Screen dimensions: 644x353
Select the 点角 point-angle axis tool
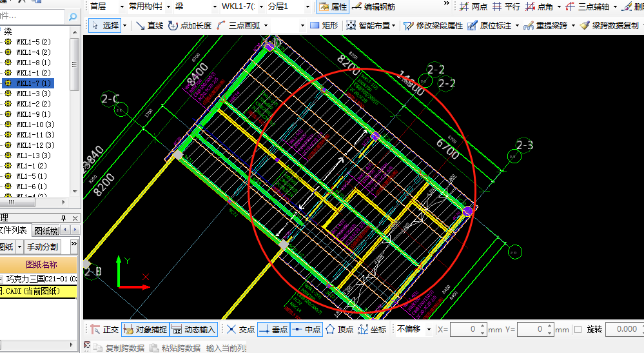click(539, 6)
